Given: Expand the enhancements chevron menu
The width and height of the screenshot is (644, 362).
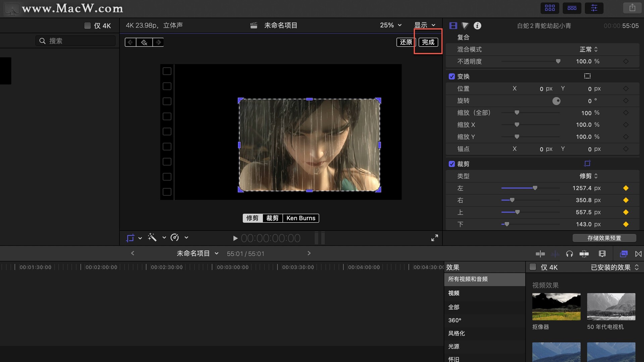Looking at the screenshot, I should [x=164, y=238].
